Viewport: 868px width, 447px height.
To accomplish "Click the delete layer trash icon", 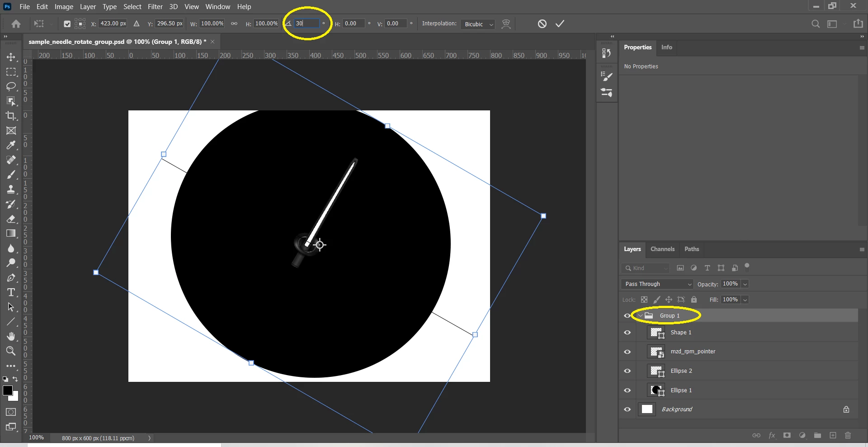I will click(x=848, y=435).
